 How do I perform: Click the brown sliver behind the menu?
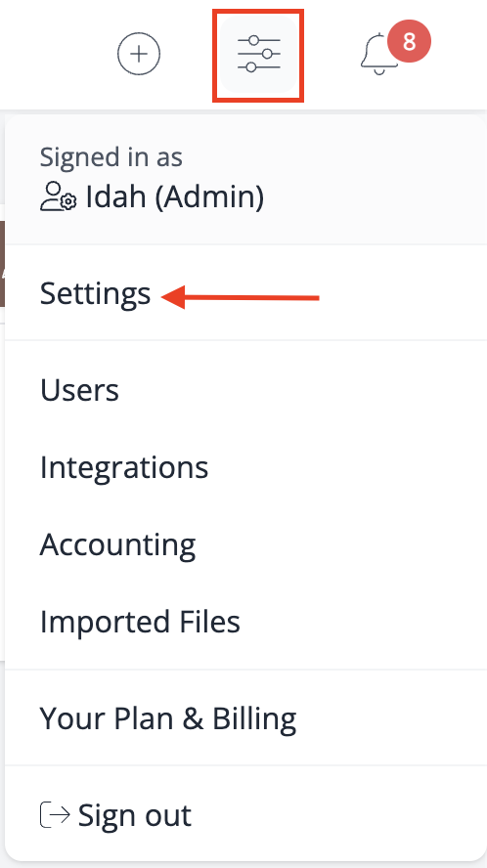[x=2, y=264]
